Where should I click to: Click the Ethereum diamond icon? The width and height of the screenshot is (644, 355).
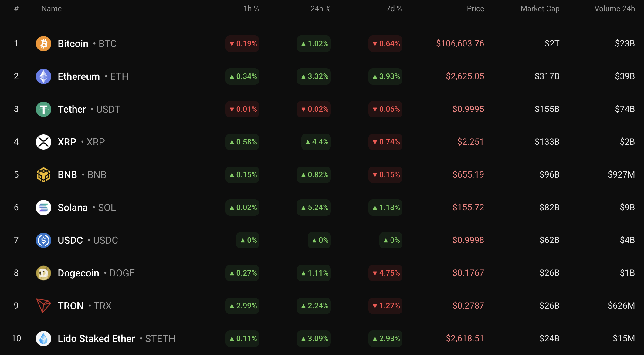click(43, 76)
